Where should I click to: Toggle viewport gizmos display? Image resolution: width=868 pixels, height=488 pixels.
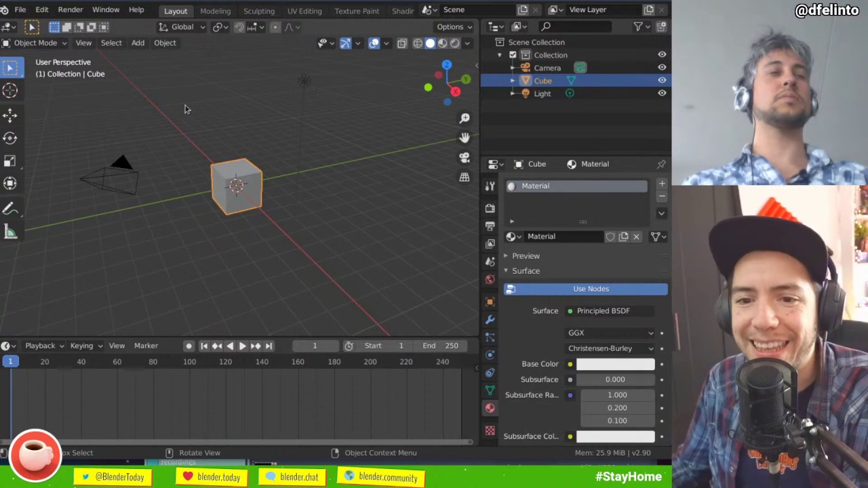pyautogui.click(x=345, y=43)
